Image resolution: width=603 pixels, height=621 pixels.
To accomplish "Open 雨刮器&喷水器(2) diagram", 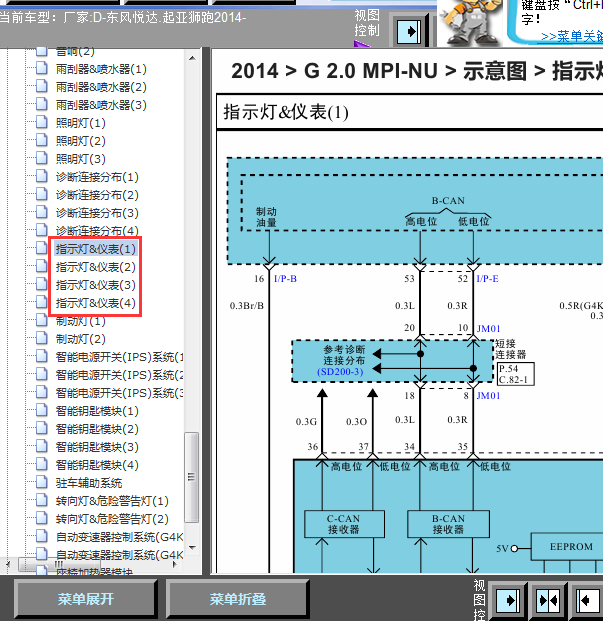I will point(101,87).
